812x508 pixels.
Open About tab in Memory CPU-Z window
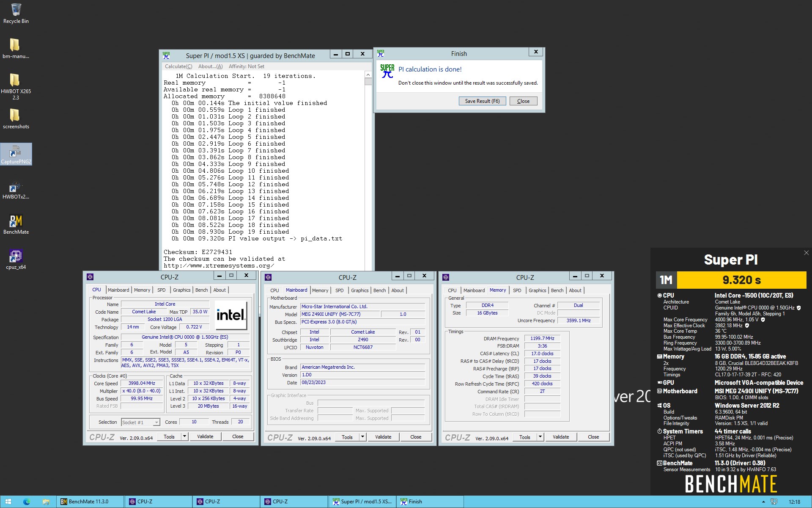pos(575,290)
